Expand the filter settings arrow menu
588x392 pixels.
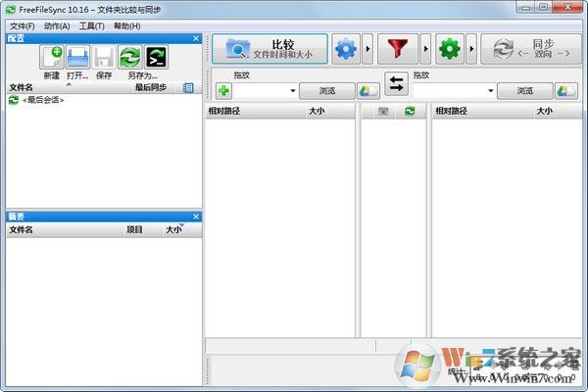[x=425, y=49]
